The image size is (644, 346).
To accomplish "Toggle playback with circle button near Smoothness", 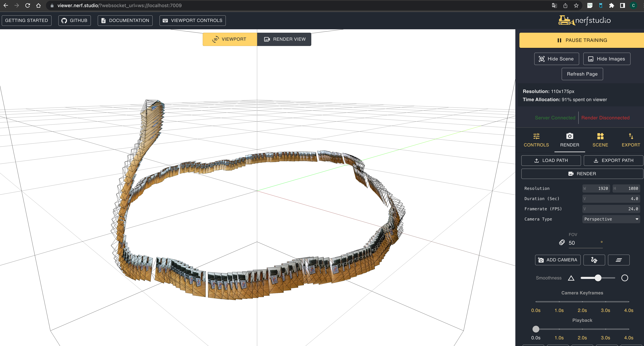I will click(625, 278).
